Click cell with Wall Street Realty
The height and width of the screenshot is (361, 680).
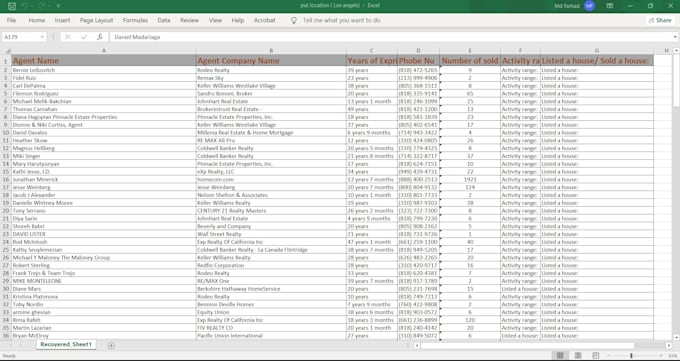[271, 234]
